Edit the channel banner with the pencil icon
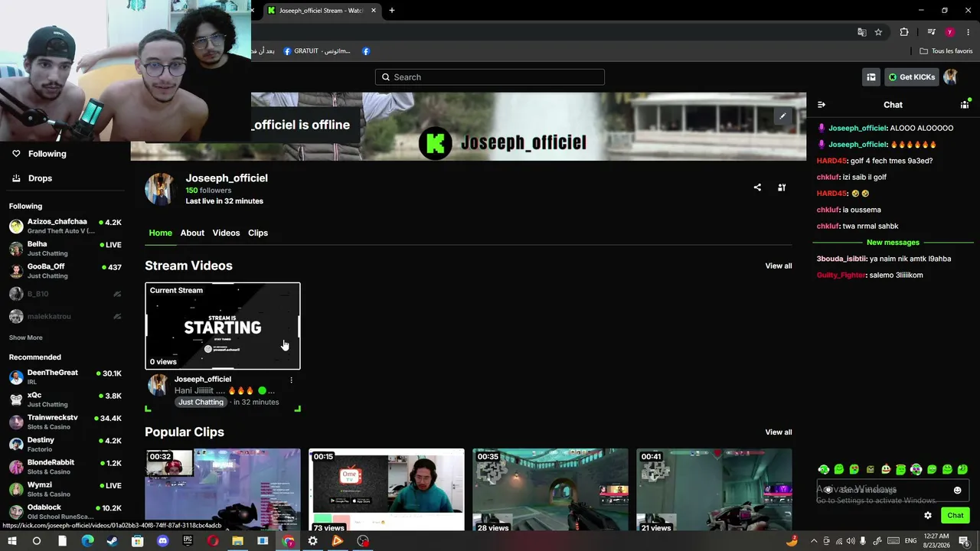980x551 pixels. [x=782, y=116]
